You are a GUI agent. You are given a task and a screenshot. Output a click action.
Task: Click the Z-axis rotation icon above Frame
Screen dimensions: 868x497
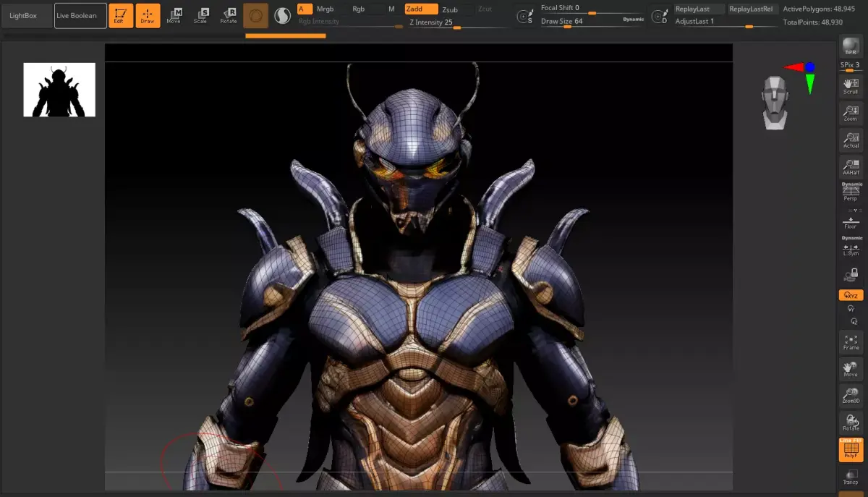click(x=854, y=320)
